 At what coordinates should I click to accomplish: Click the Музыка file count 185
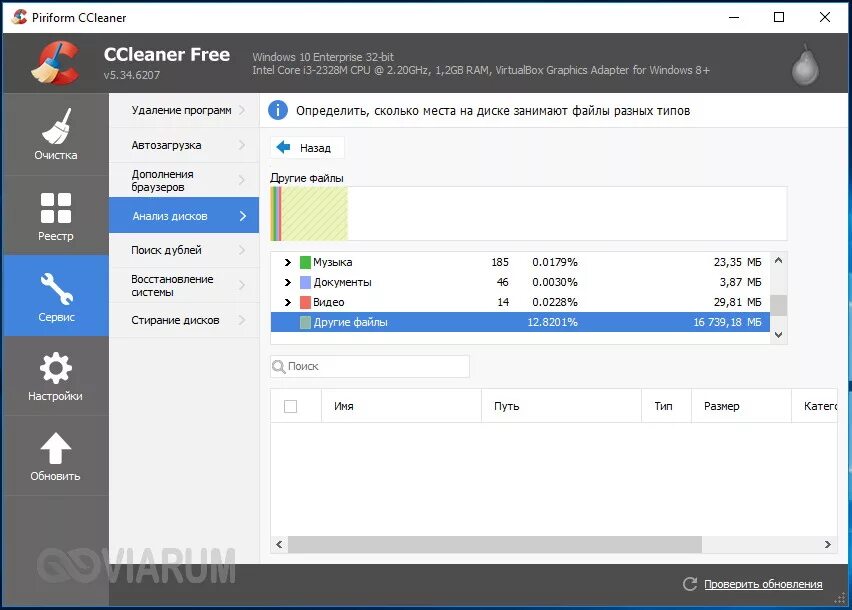pos(500,262)
